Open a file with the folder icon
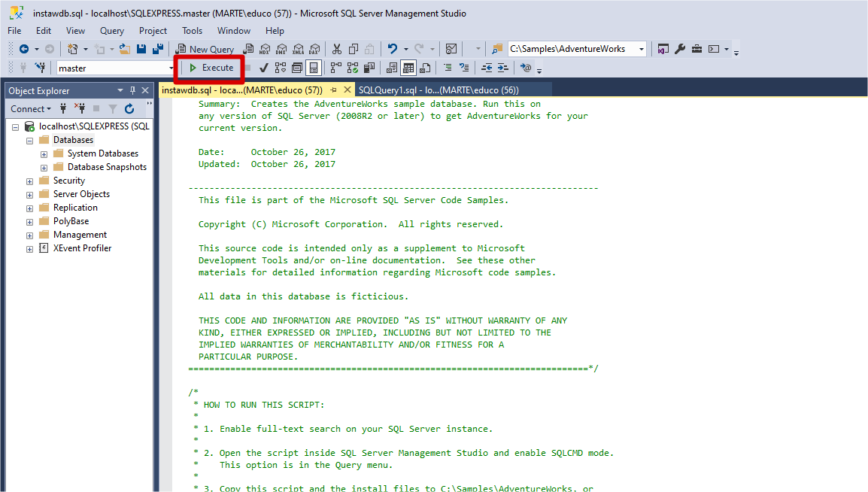868x492 pixels. (125, 49)
